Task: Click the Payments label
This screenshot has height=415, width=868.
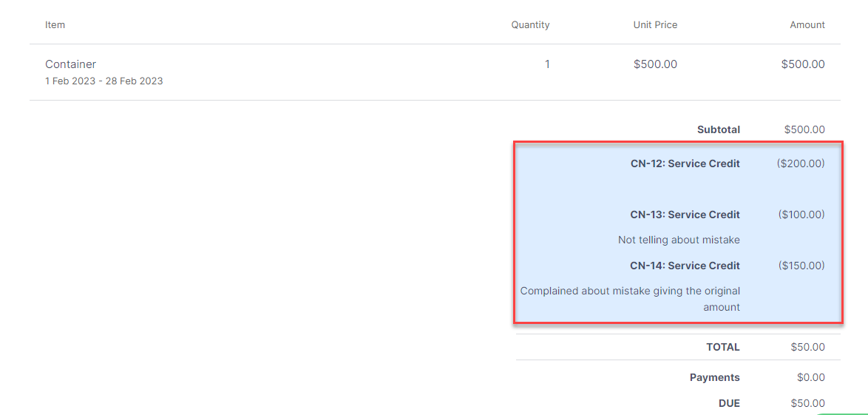Action: (715, 377)
